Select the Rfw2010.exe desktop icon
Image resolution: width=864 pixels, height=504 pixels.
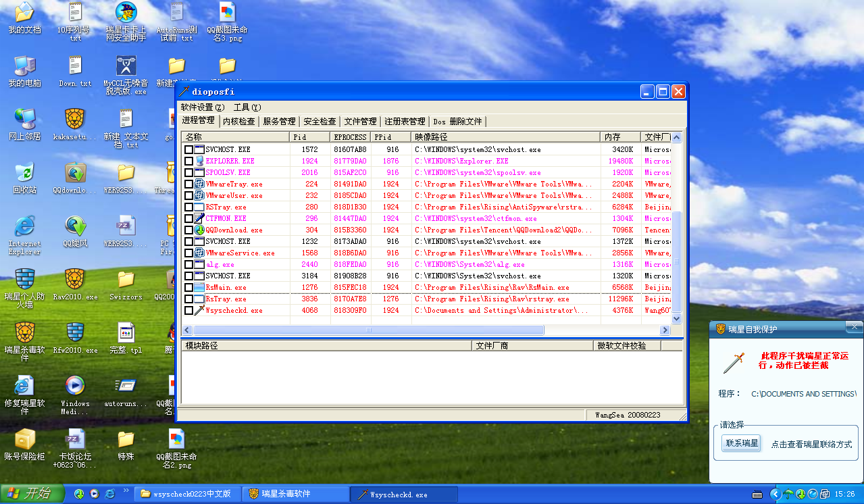click(x=75, y=338)
